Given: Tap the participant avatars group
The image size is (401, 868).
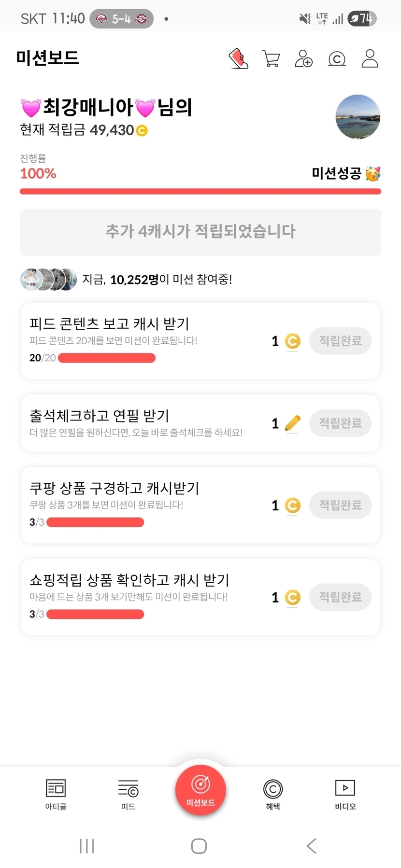Looking at the screenshot, I should [x=48, y=280].
